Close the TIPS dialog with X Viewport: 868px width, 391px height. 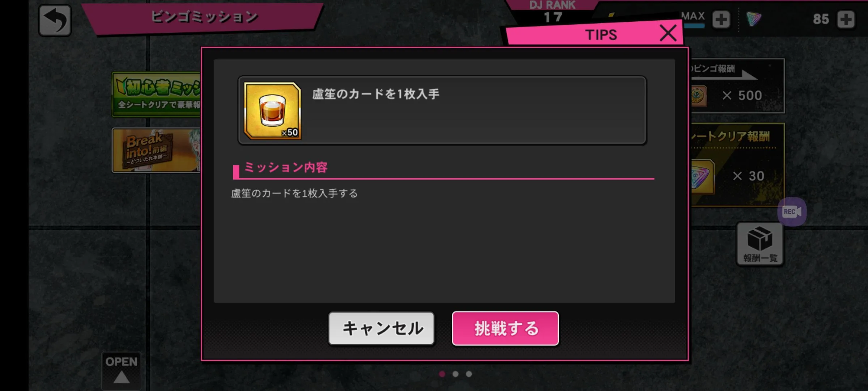tap(668, 33)
